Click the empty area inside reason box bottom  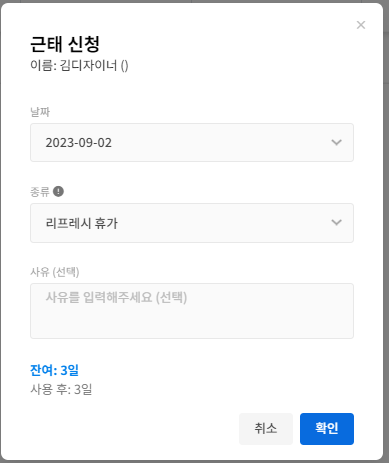192,325
